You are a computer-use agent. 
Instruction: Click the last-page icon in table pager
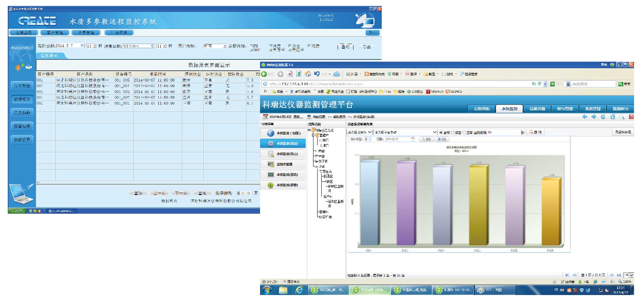(x=619, y=275)
